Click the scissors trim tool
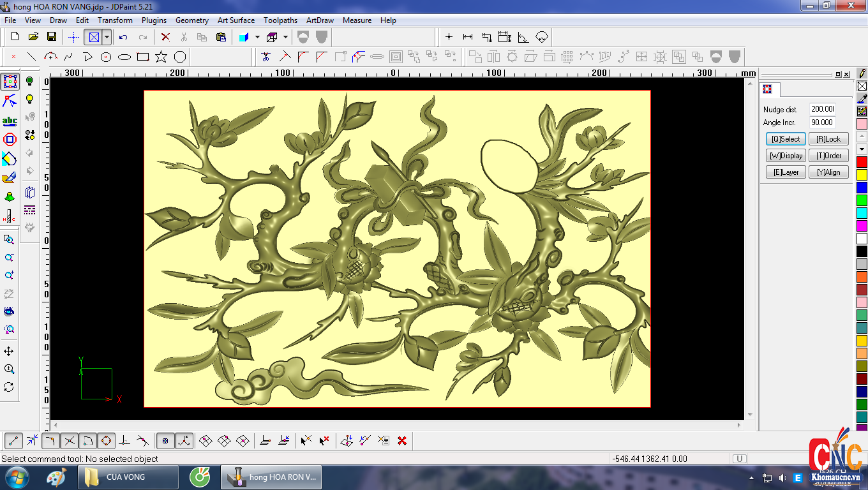Screen dimensions: 868x490 (266, 57)
